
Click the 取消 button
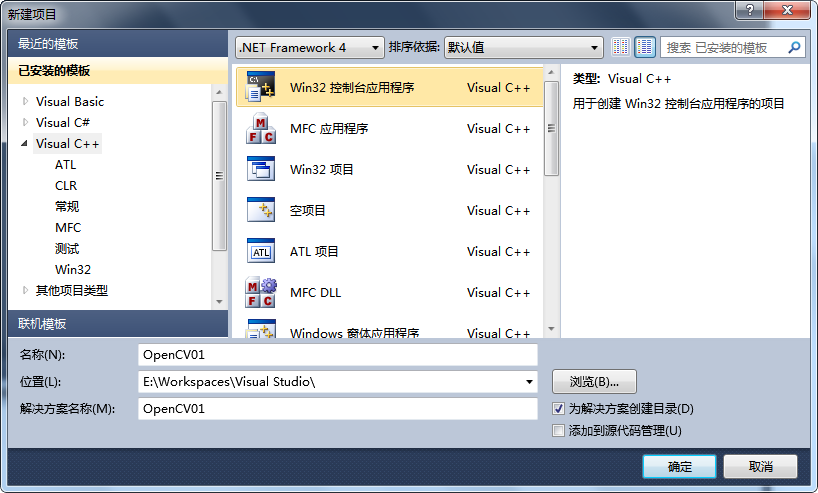760,466
